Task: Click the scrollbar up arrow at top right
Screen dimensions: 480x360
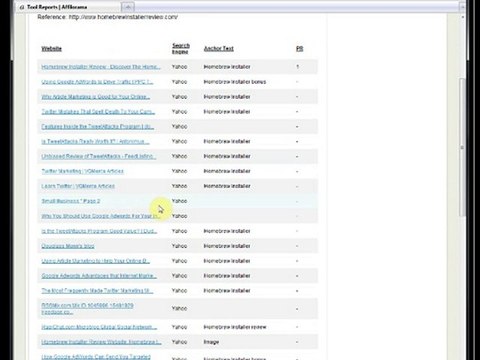Action: (462, 17)
